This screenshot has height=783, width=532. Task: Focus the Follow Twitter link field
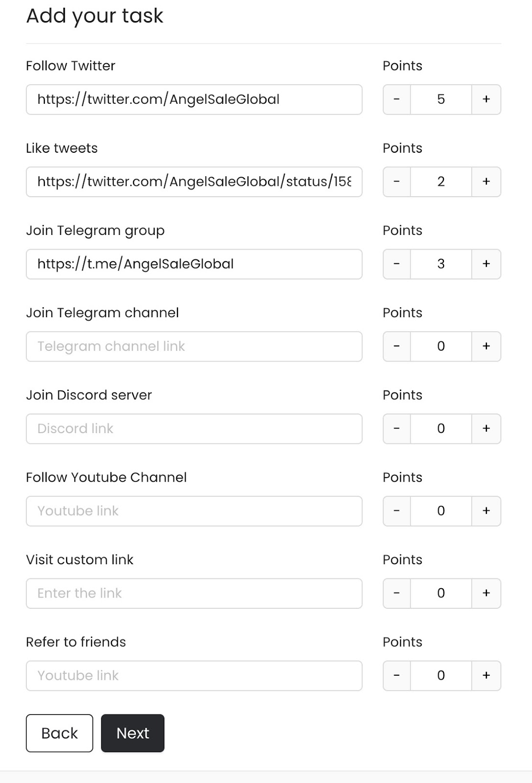pyautogui.click(x=194, y=99)
